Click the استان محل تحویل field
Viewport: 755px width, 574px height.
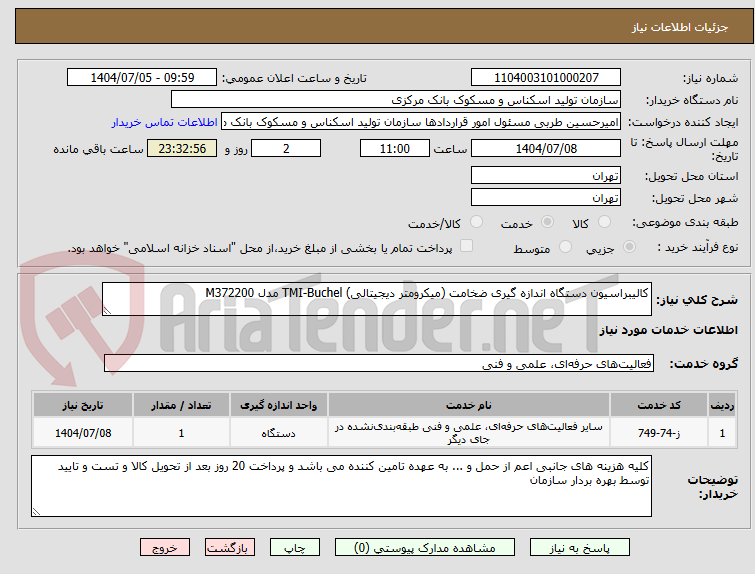coord(546,175)
